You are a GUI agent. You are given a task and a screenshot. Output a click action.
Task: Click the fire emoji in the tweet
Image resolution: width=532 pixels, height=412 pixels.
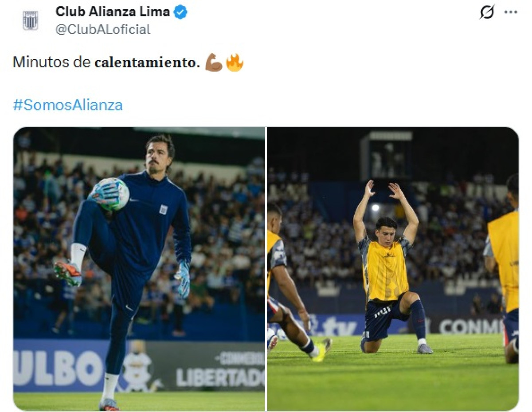click(x=235, y=63)
